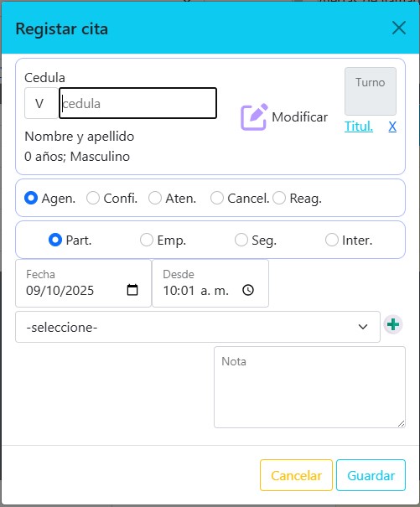Choose the Inter. payment type option

(332, 240)
